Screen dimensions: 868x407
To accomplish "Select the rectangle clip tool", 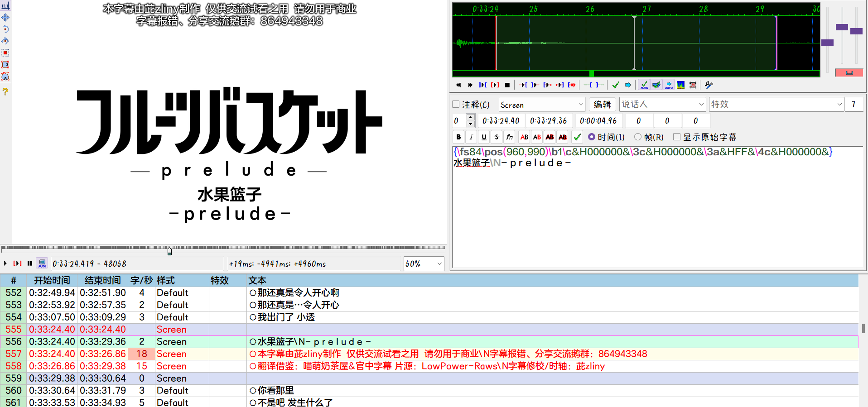I will (5, 64).
